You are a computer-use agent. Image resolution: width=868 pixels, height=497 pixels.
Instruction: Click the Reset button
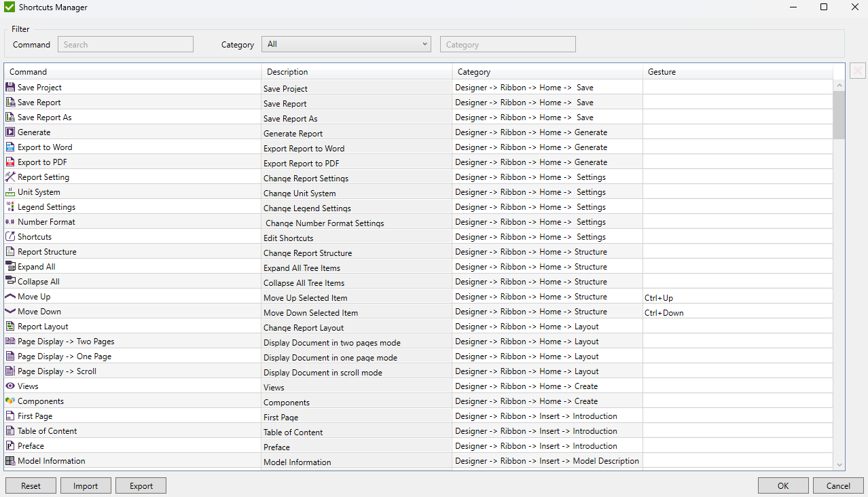(x=31, y=485)
